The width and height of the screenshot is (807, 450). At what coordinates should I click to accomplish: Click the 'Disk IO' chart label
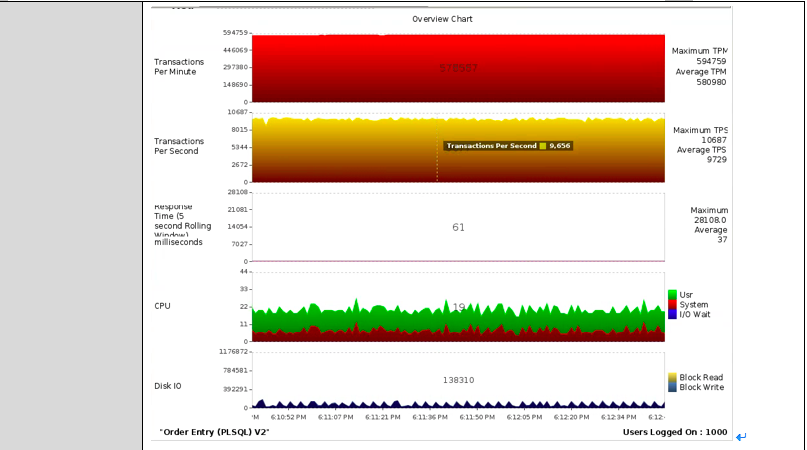tap(168, 386)
